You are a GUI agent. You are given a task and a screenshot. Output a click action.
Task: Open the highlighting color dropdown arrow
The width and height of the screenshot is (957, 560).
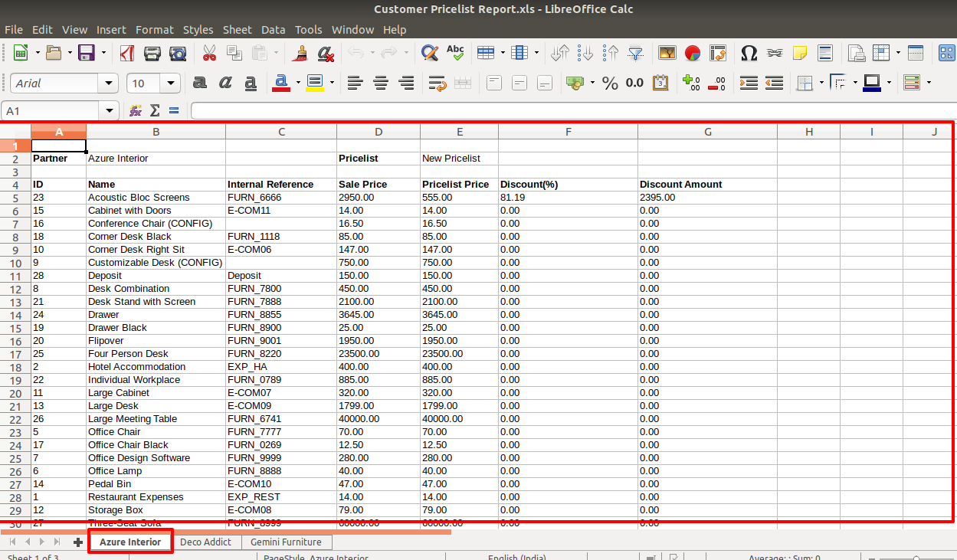(332, 83)
